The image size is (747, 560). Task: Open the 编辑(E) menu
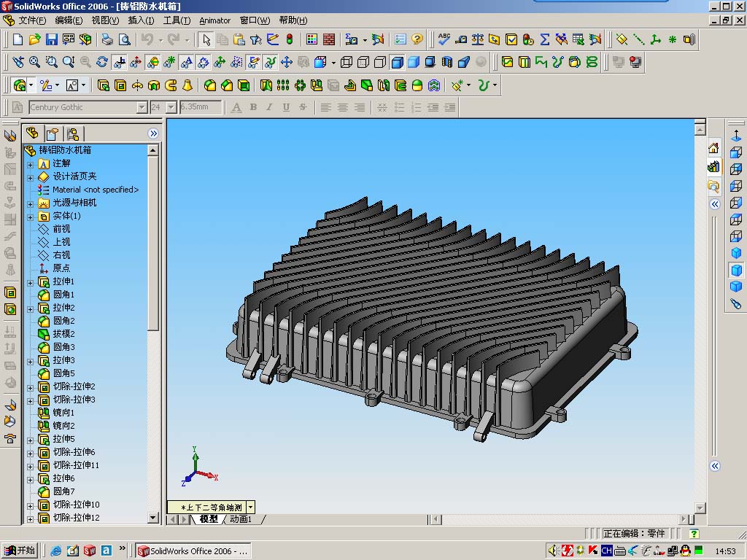click(69, 20)
